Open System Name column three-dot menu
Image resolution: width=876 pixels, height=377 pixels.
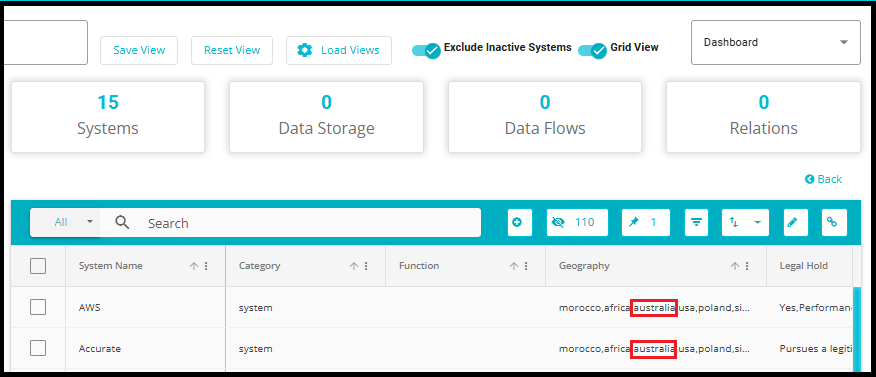point(206,266)
